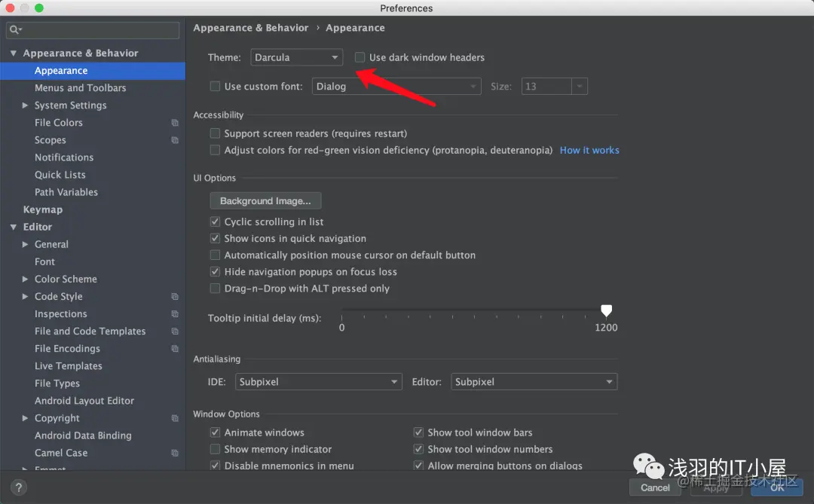Click project-level icon beside Inspections

pos(175,314)
